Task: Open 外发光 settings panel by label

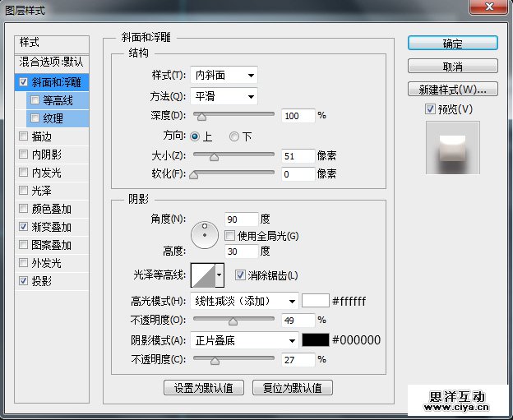Action: 47,263
